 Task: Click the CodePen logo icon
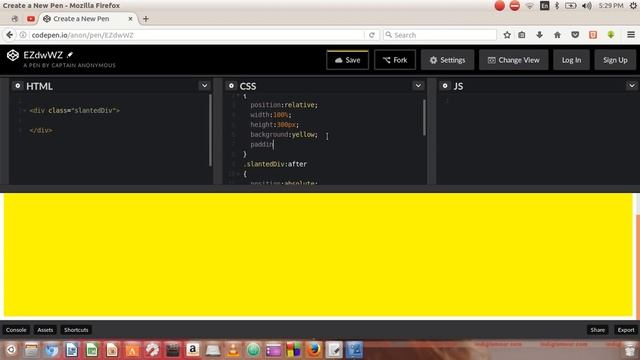click(x=13, y=55)
